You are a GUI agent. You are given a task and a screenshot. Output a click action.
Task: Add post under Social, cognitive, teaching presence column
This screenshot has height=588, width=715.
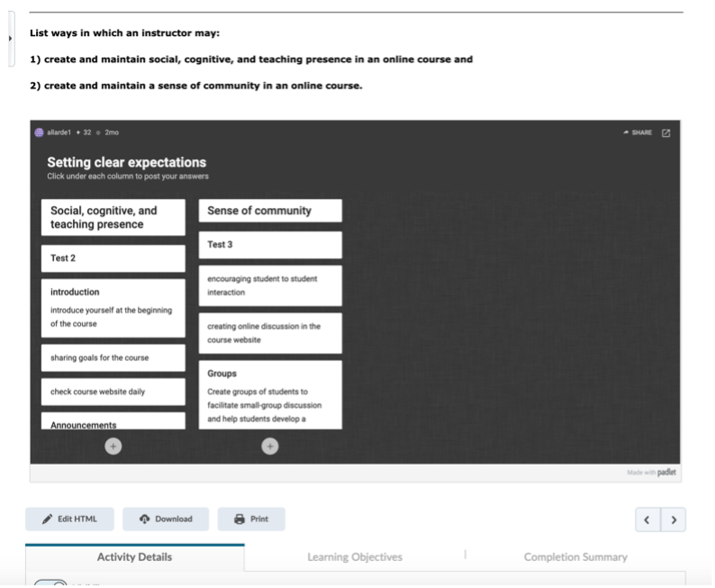(113, 447)
